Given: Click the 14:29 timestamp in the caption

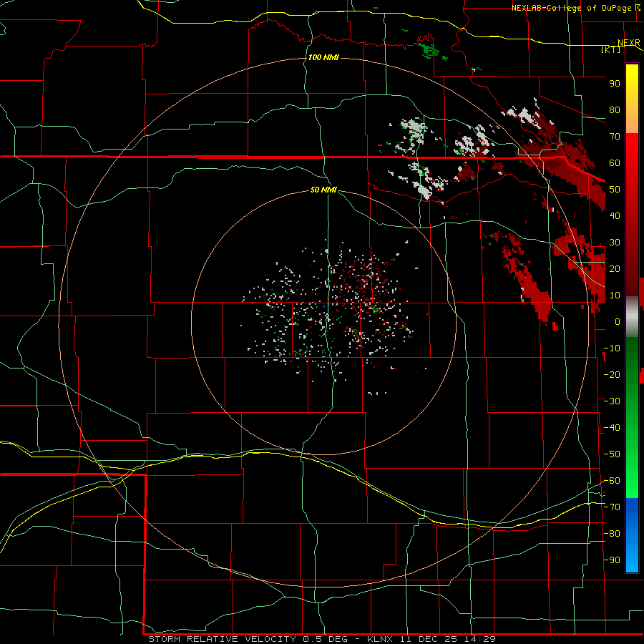Looking at the screenshot, I should click(479, 639).
